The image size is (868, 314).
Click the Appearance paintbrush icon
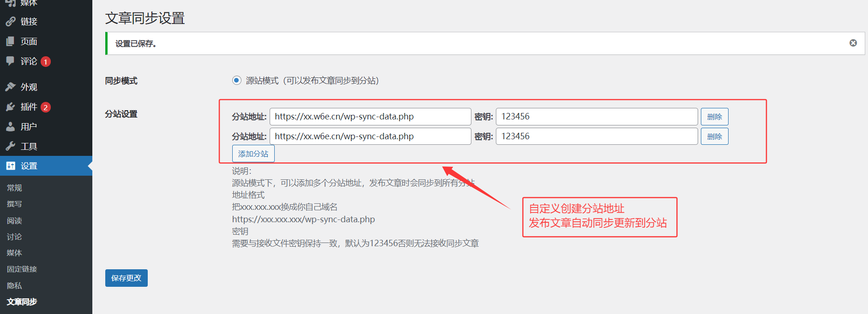(x=10, y=87)
